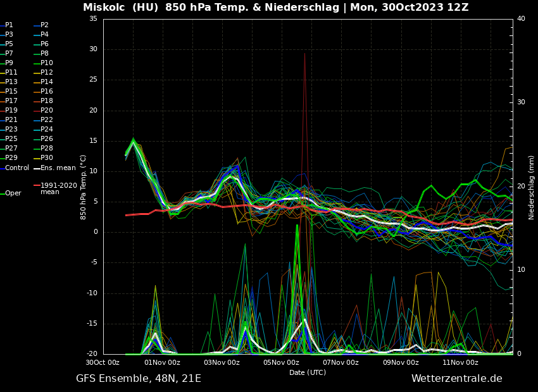Click the 1991-2020 mean legend entry
The width and height of the screenshot is (538, 392).
point(58,188)
